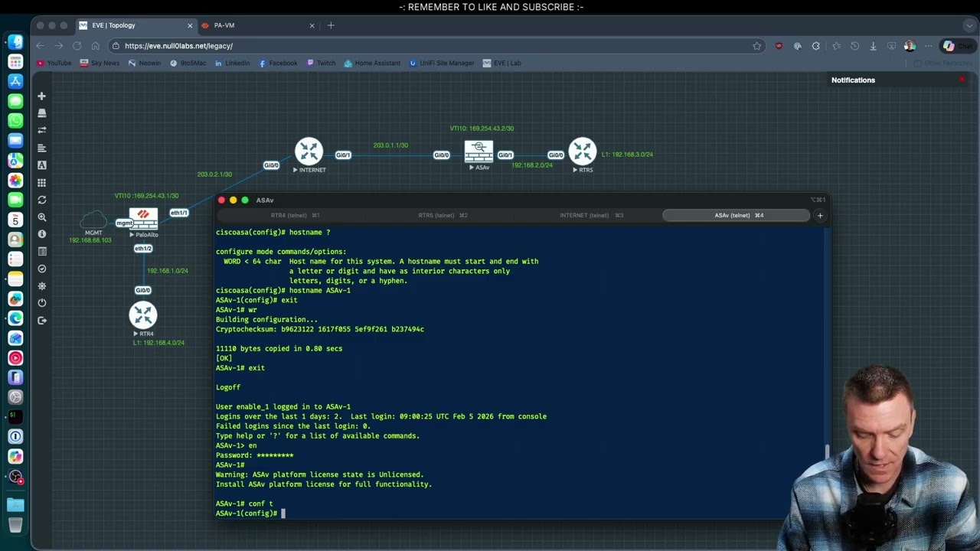Open 9to5Mac bookmark
Screen dimensions: 980x551
pyautogui.click(x=188, y=63)
